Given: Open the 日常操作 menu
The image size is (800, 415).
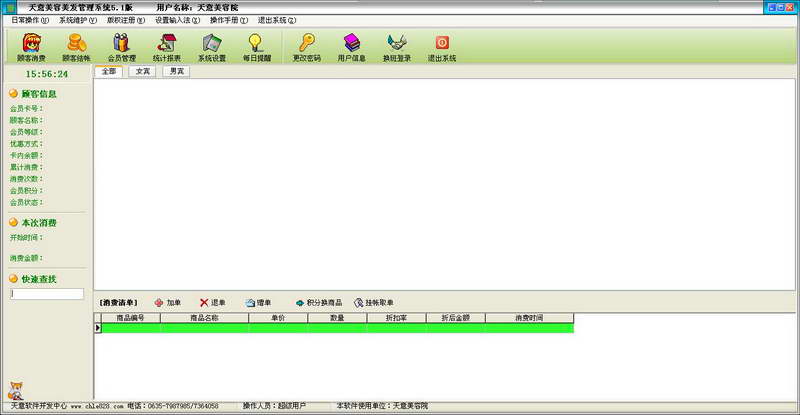Looking at the screenshot, I should pos(30,20).
